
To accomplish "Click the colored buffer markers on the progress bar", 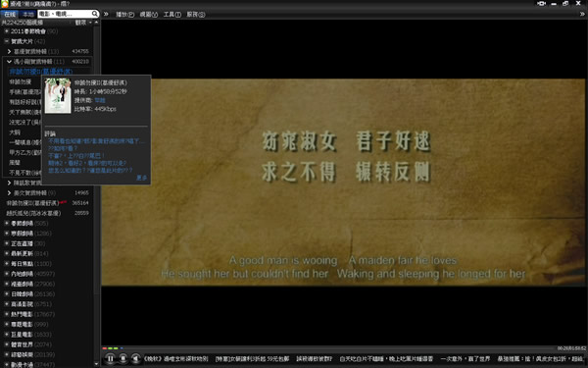I will [113, 348].
